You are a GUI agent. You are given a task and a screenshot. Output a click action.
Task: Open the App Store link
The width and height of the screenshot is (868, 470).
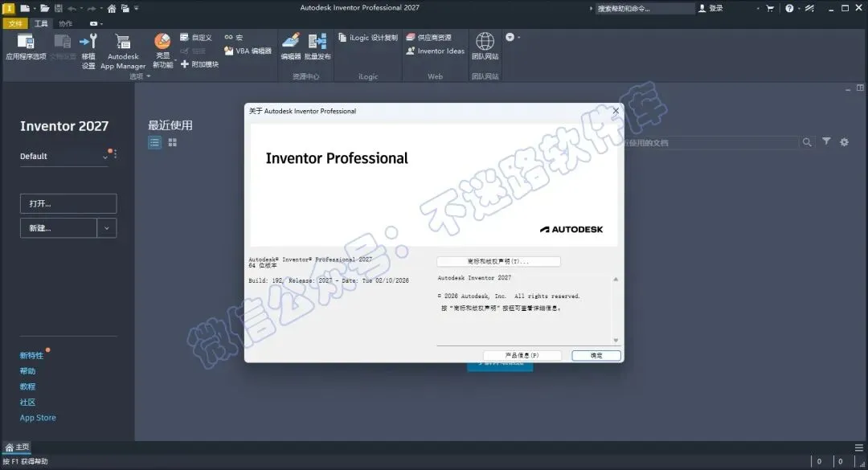coord(38,418)
